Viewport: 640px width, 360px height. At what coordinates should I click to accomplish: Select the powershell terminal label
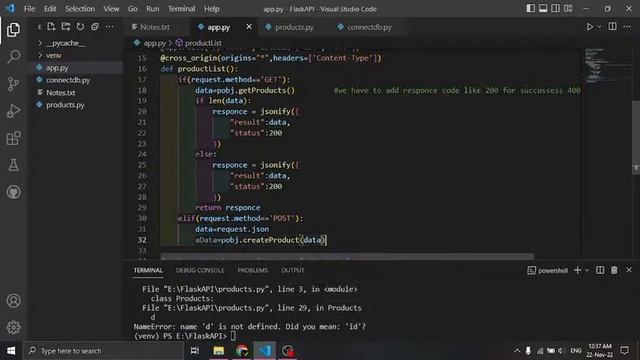tap(548, 270)
